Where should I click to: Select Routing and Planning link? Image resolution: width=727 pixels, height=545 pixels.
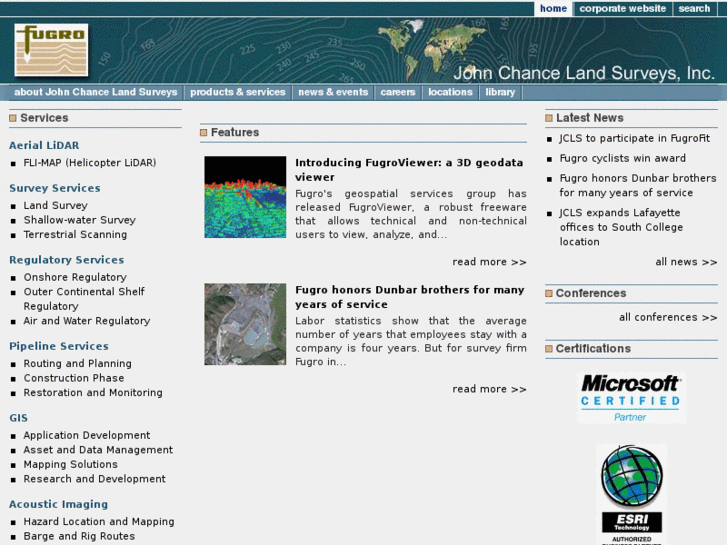tap(77, 364)
